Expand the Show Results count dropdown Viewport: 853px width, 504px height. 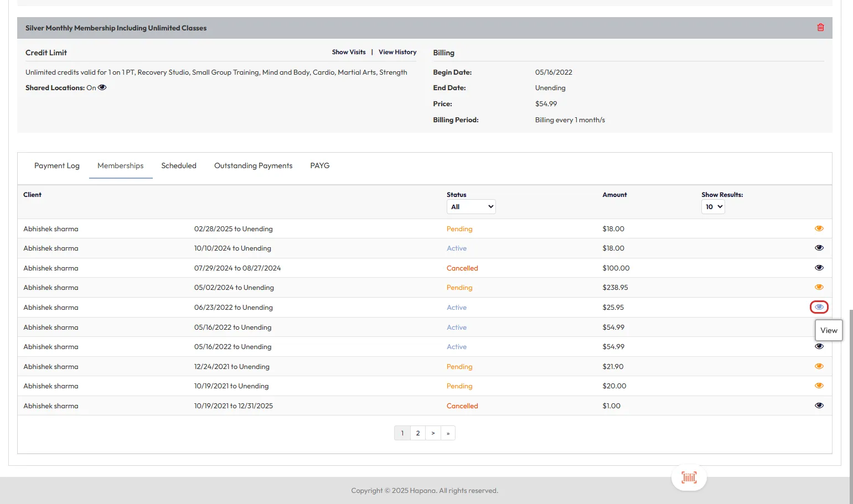point(712,207)
